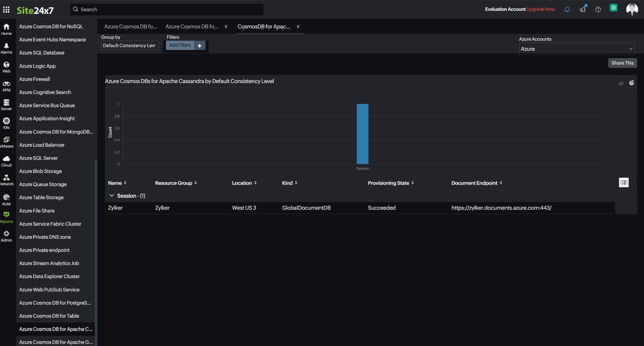Open the user profile avatar
The height and width of the screenshot is (346, 644).
[632, 9]
